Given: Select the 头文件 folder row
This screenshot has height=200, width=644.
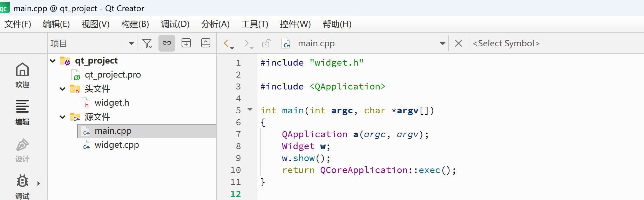Looking at the screenshot, I should [97, 89].
